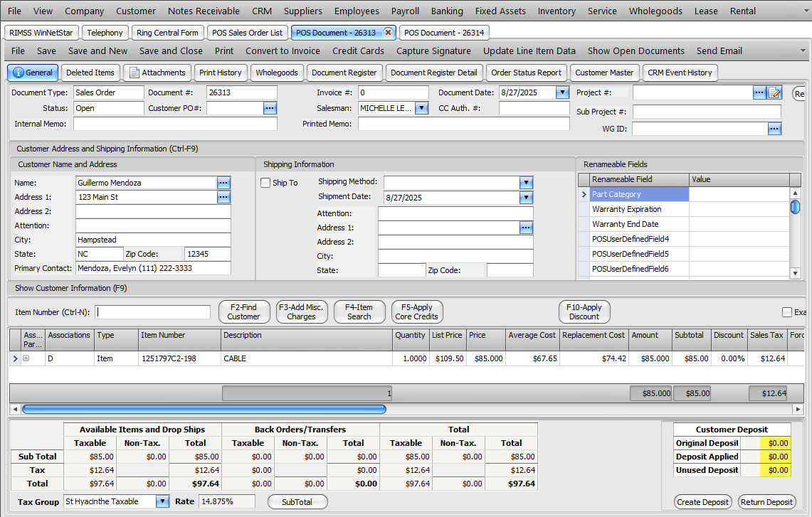Open the Tax Group dropdown
Viewport: 812px width, 517px height.
(162, 501)
